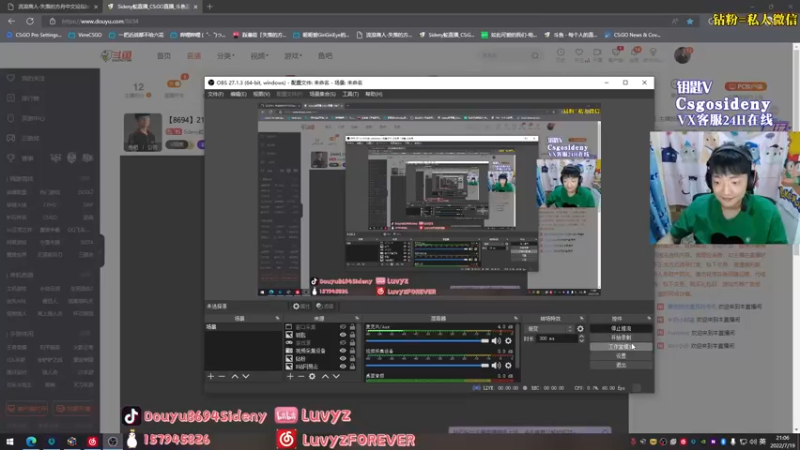Move scene down with the 场景 panel down arrow
This screenshot has height=450, width=800.
(x=246, y=377)
